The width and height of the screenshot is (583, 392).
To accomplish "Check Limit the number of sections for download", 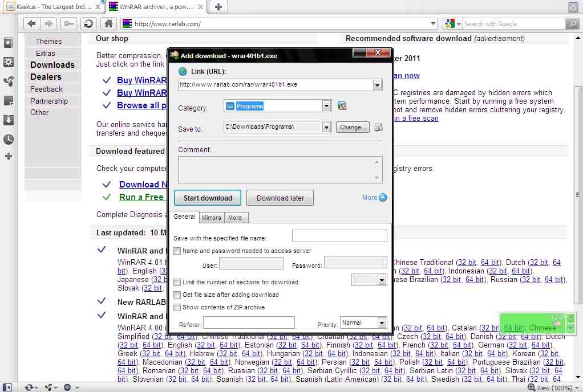I will [177, 282].
